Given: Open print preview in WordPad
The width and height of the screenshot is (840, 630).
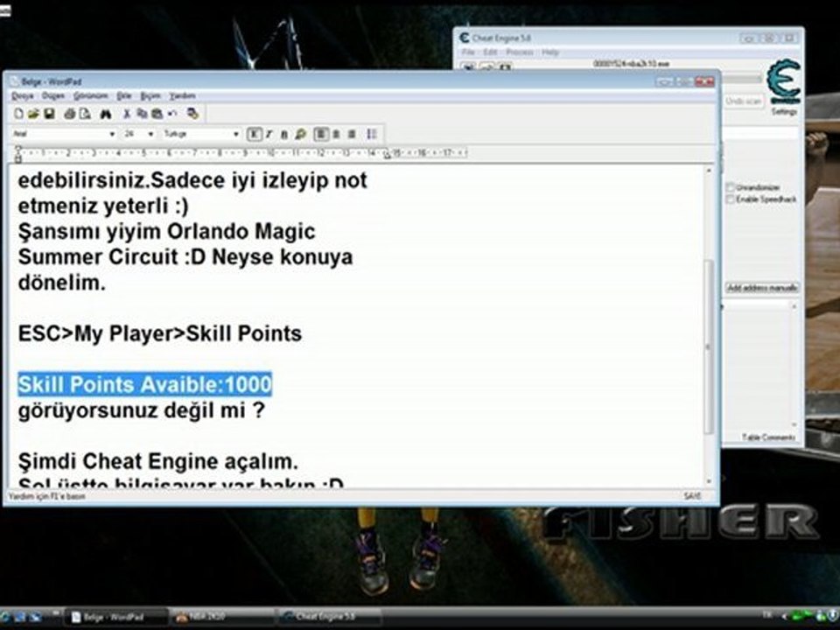Looking at the screenshot, I should coord(85,114).
